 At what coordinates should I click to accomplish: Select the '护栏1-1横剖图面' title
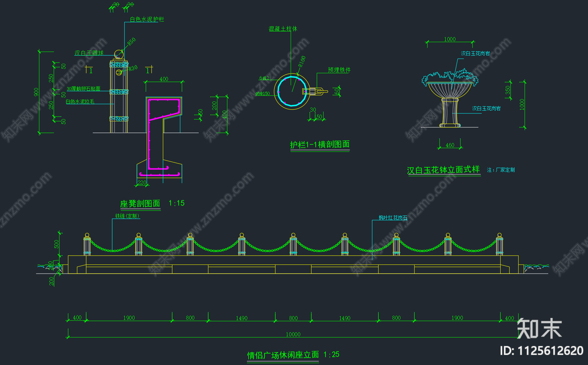pyautogui.click(x=320, y=145)
